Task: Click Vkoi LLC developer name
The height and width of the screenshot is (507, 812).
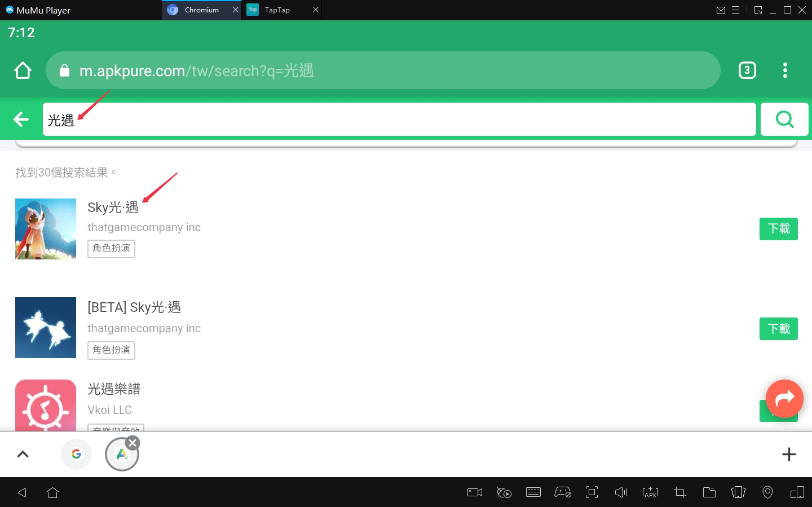Action: [x=109, y=410]
